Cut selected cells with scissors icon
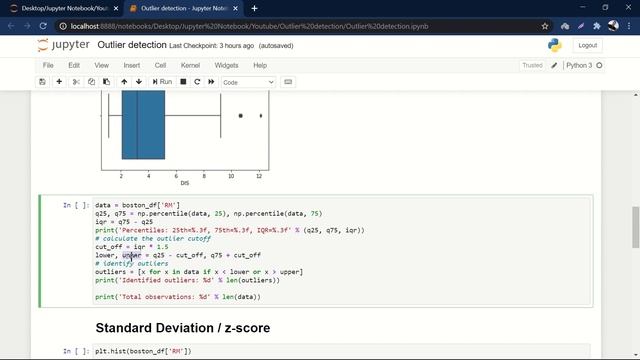The height and width of the screenshot is (360, 640). click(76, 82)
